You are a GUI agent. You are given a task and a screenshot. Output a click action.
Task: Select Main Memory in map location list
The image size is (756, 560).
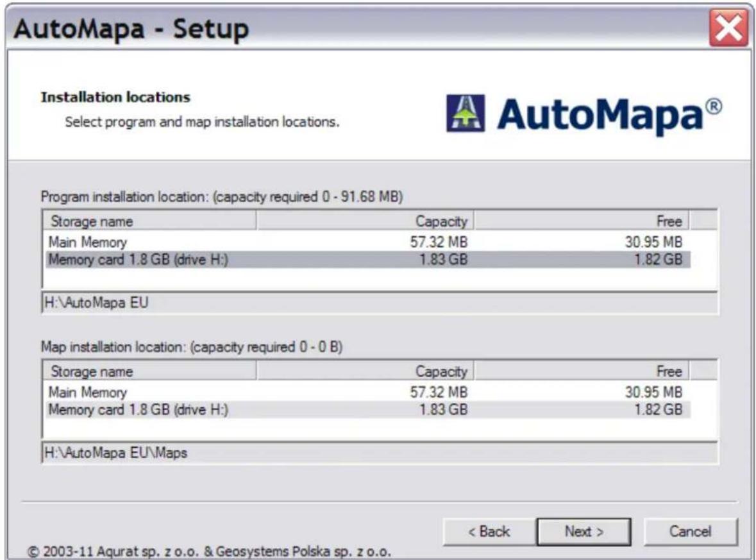[368, 392]
